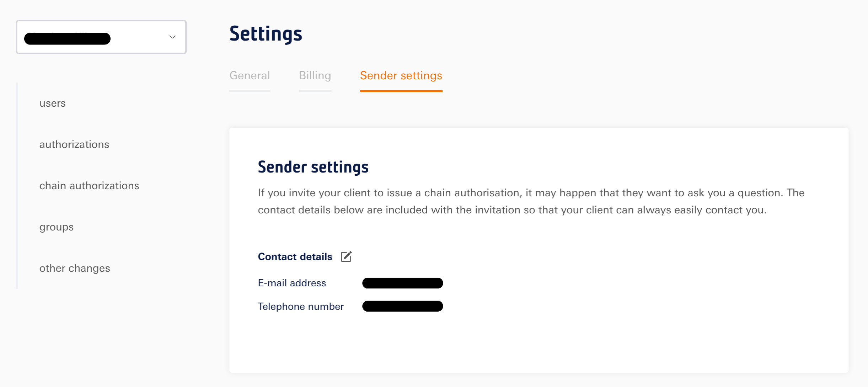Viewport: 868px width, 387px height.
Task: Click the Telephone number label
Action: click(301, 307)
